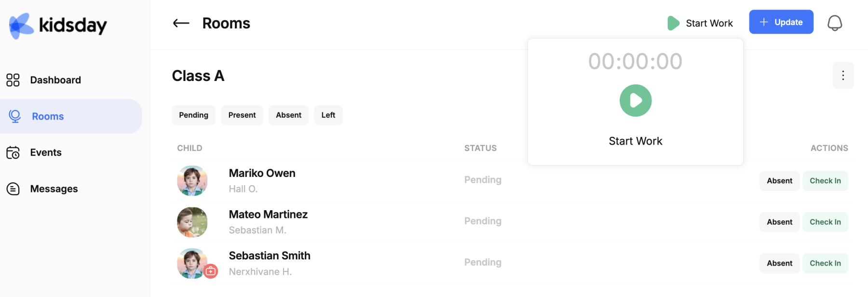Open Class A three-dot options menu
The height and width of the screenshot is (297, 868).
click(x=843, y=75)
